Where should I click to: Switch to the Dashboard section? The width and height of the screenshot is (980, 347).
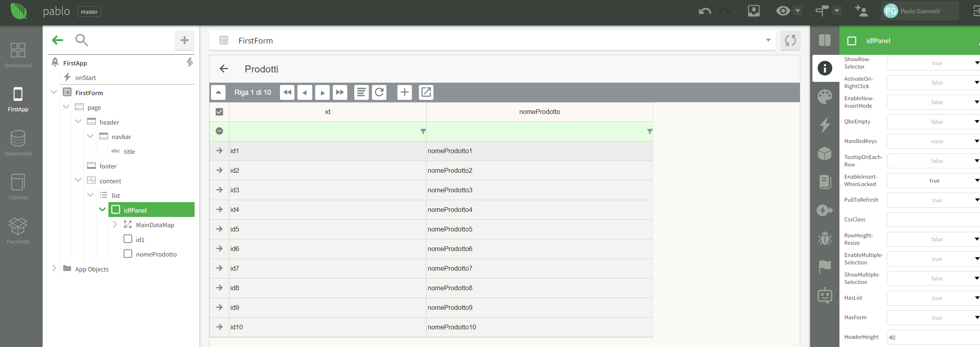tap(18, 55)
